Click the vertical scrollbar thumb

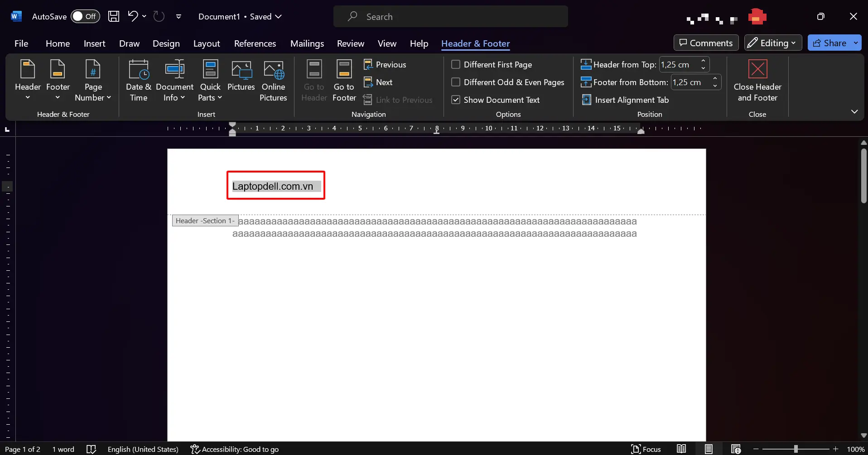coord(864,176)
